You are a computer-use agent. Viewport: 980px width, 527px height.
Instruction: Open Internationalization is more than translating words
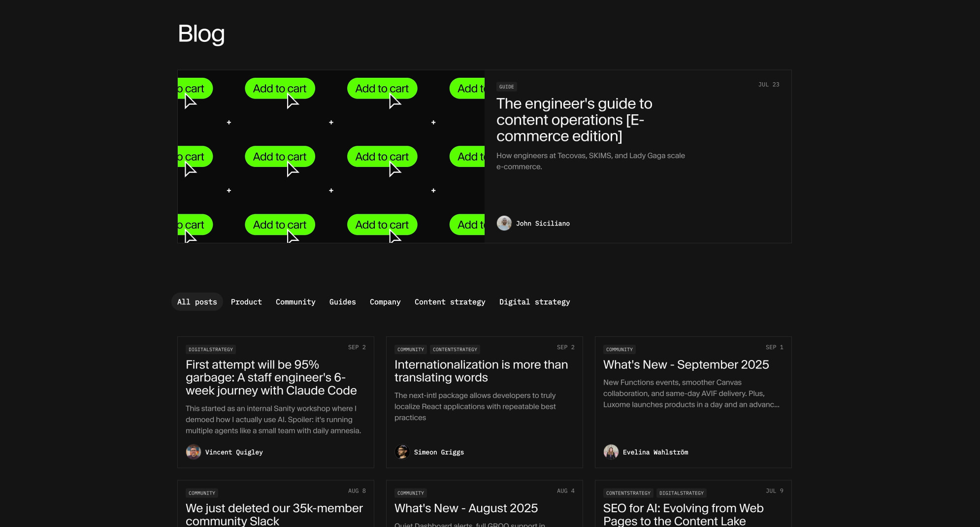click(481, 371)
